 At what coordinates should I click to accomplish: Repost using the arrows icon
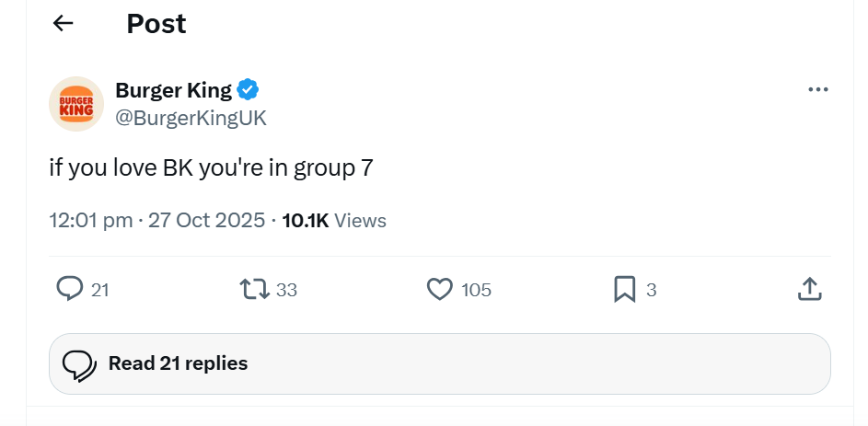(254, 290)
